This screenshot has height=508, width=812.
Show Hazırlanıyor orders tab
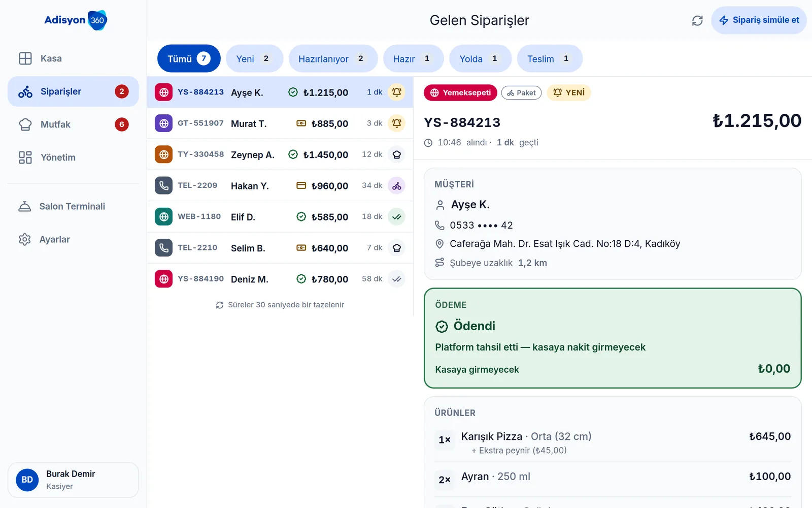333,58
